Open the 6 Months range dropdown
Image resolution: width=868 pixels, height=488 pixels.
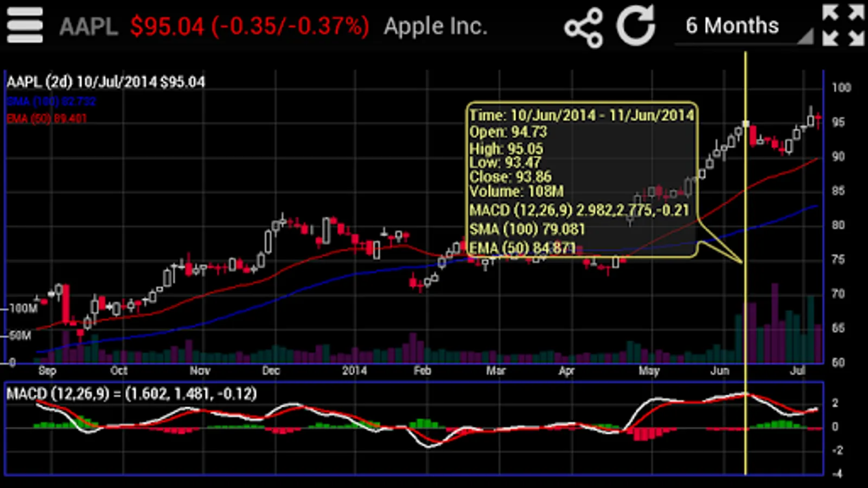[x=744, y=26]
